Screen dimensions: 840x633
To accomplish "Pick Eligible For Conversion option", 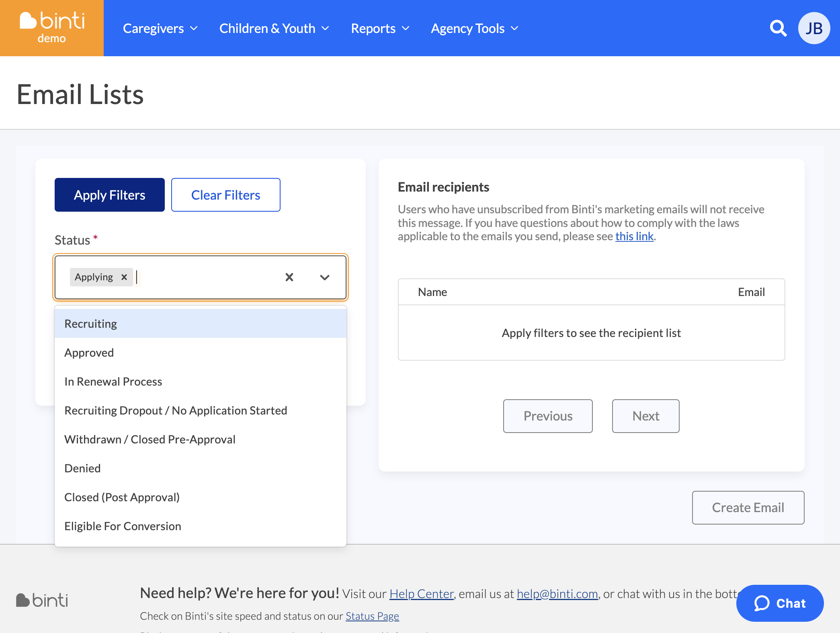I will coord(201,526).
